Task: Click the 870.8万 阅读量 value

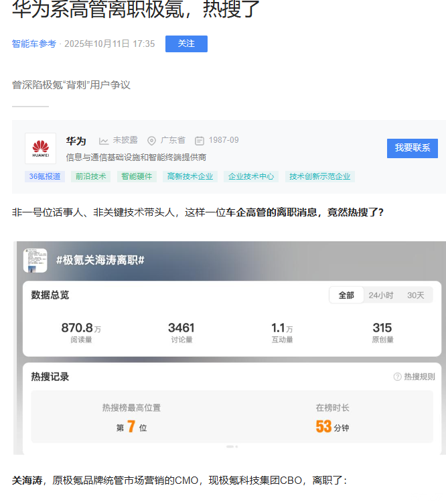Action: 81,328
